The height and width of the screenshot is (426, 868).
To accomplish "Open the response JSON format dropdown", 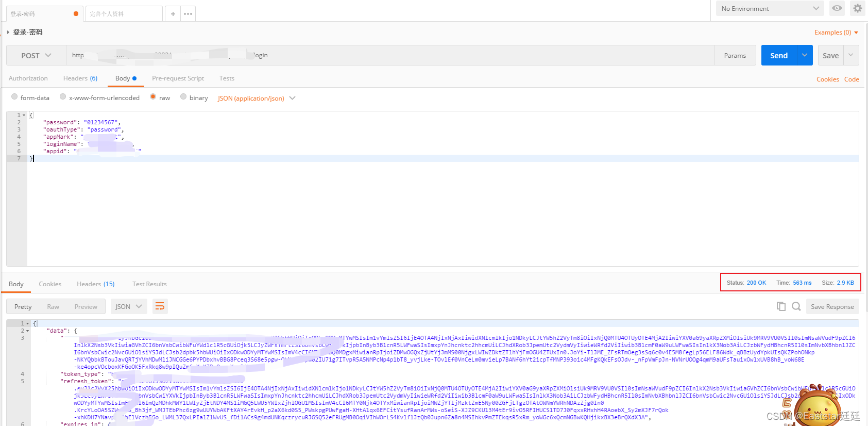I will pos(129,306).
